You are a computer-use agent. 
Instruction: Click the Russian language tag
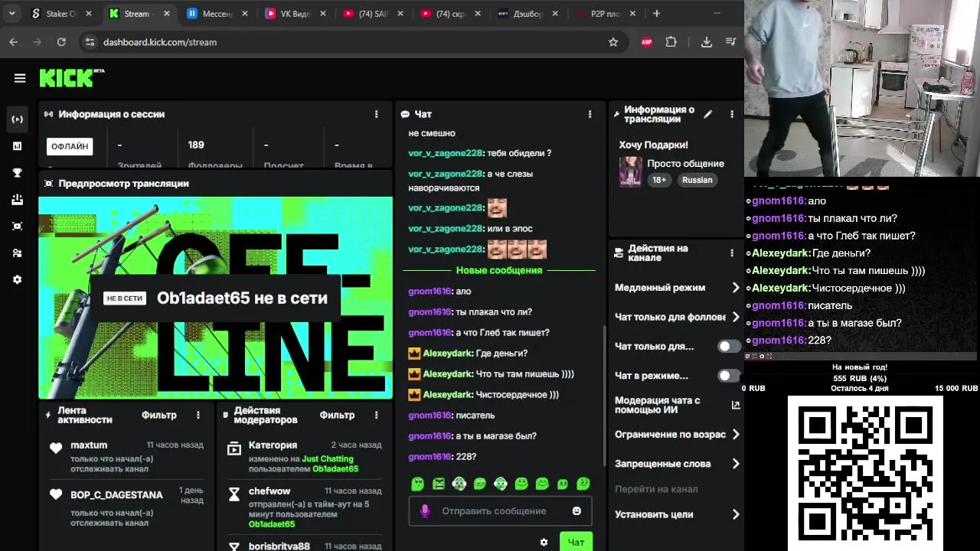pos(697,180)
